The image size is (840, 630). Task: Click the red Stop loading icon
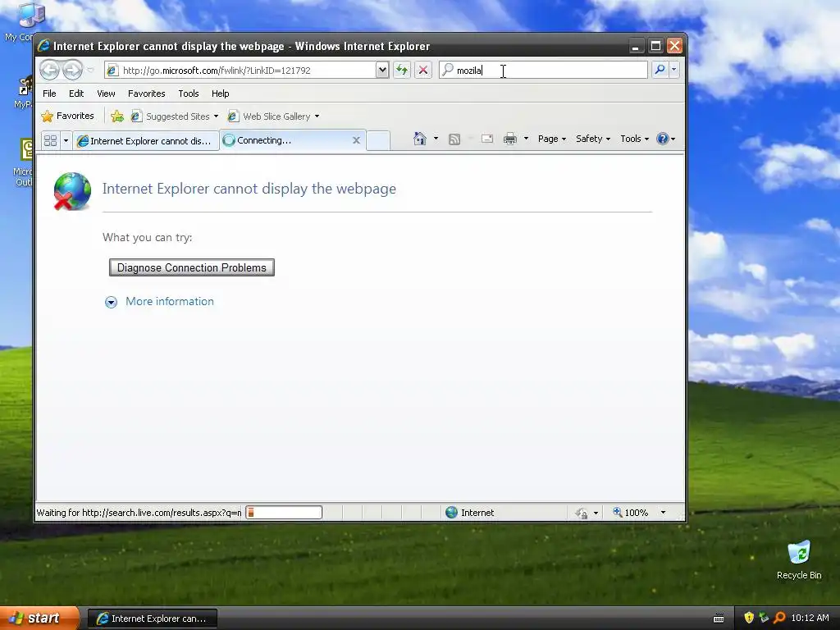click(x=423, y=70)
